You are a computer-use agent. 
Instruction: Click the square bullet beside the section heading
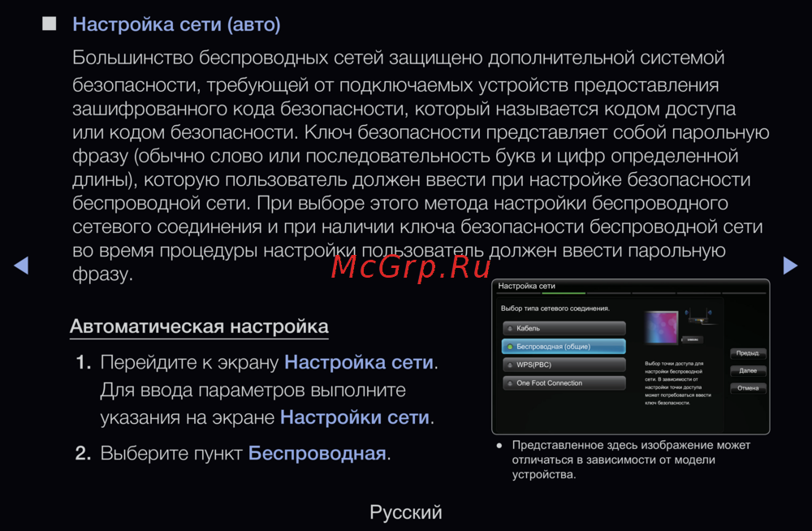[x=49, y=24]
